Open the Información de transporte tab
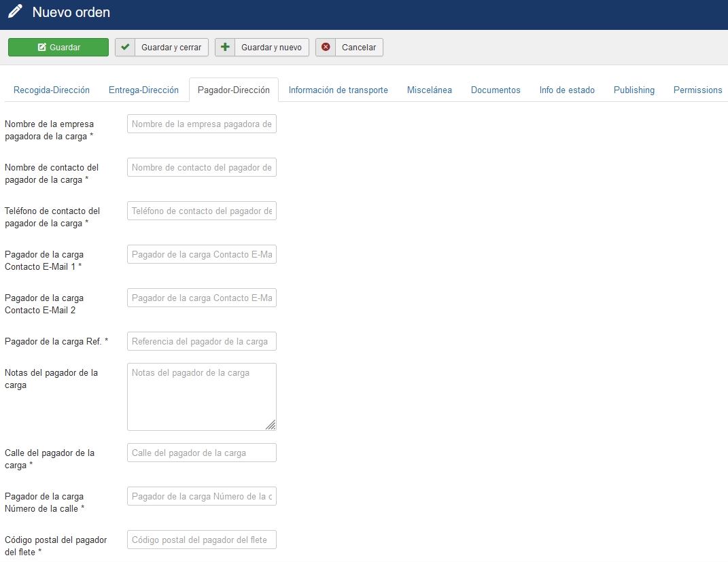 (338, 90)
